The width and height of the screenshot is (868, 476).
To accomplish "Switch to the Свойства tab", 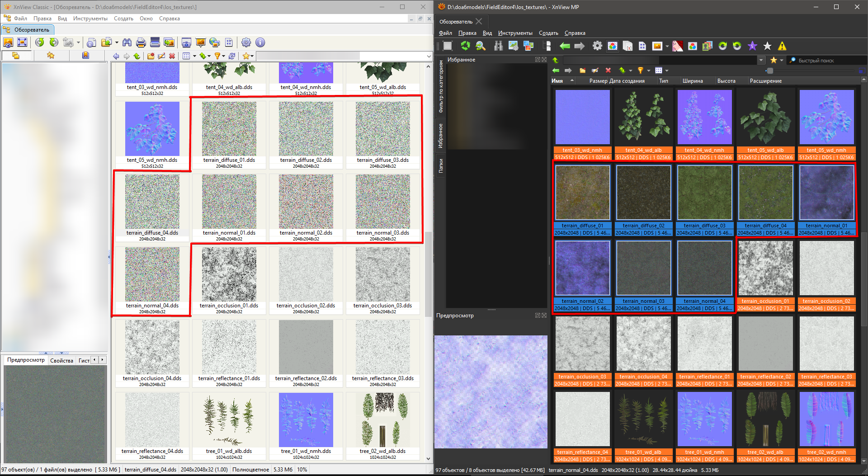I will coord(61,360).
